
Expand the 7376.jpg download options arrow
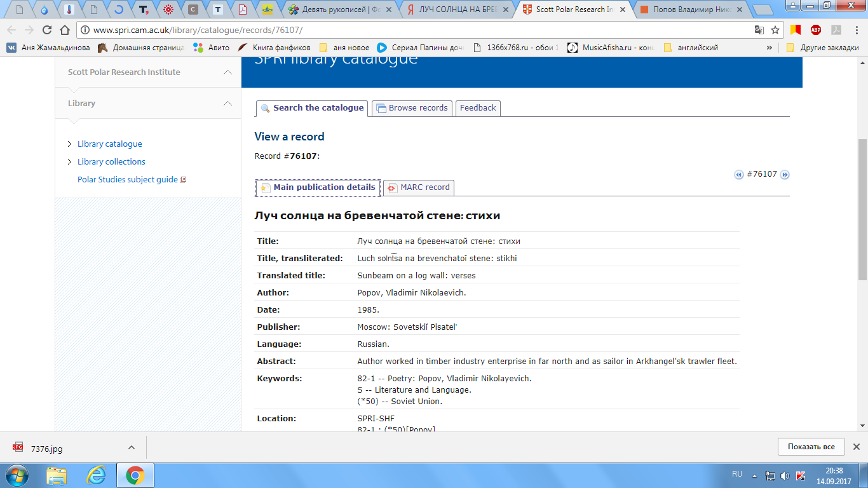pyautogui.click(x=131, y=447)
